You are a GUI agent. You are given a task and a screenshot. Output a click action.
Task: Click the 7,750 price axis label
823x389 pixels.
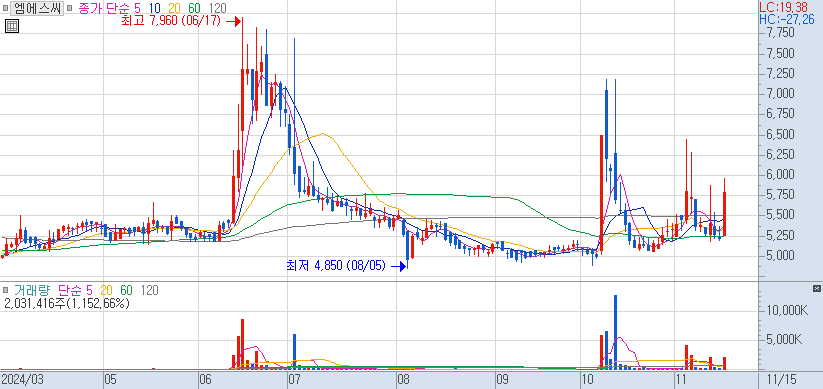click(780, 33)
